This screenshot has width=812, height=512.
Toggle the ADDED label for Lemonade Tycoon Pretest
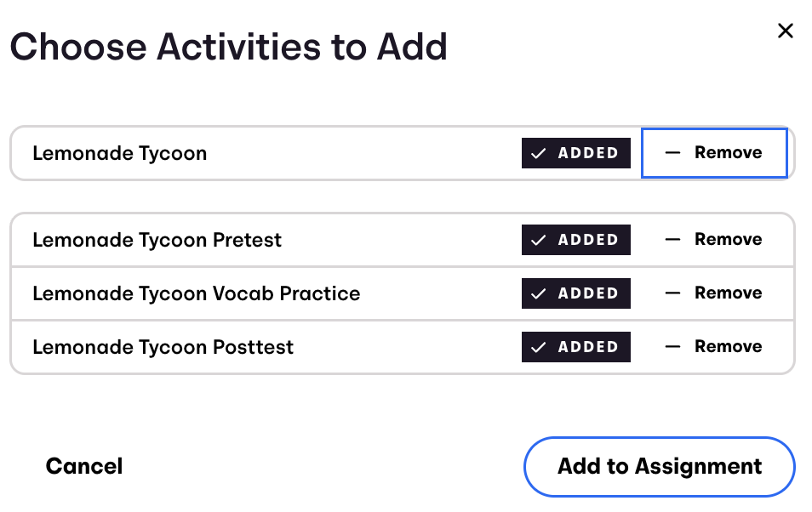point(587,241)
